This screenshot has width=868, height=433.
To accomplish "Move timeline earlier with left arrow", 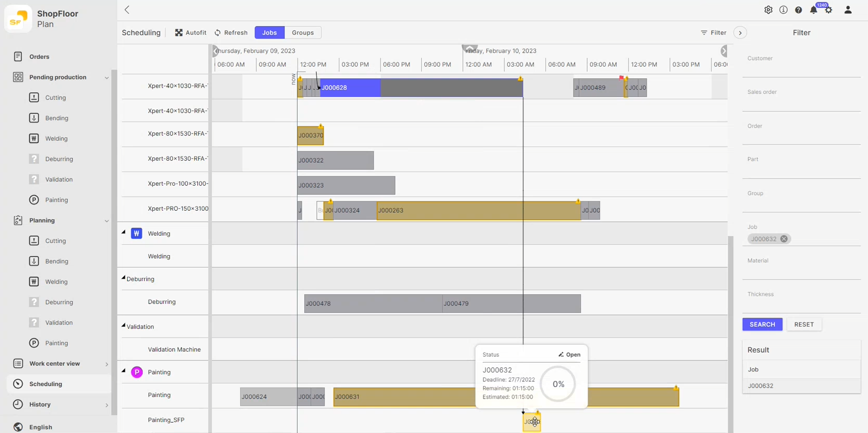I will (215, 51).
